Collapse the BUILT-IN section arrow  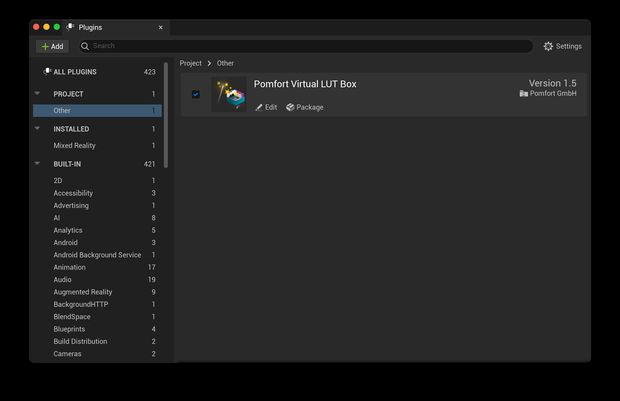[37, 163]
